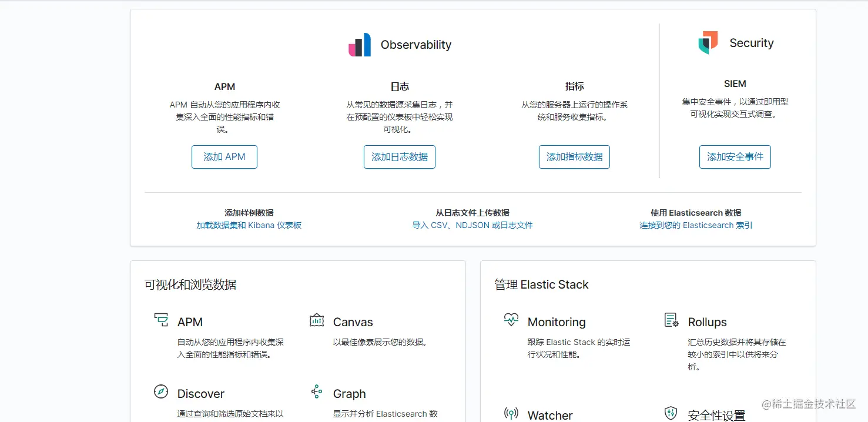Open link 连接到您的 Elasticsearch 索引
Image resolution: width=868 pixels, height=422 pixels.
pyautogui.click(x=696, y=225)
